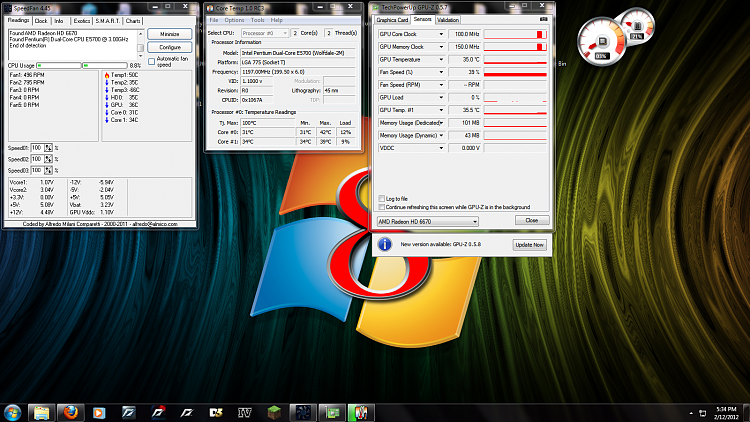Launch Windows Media Player from the taskbar
Screen dimensions: 750x422
coord(99,412)
